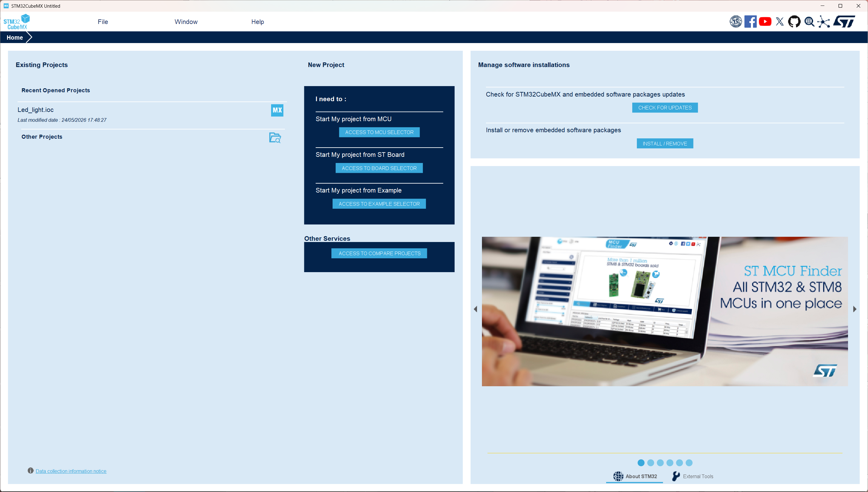Open the ST YouTube channel icon
This screenshot has width=868, height=492.
tap(765, 22)
